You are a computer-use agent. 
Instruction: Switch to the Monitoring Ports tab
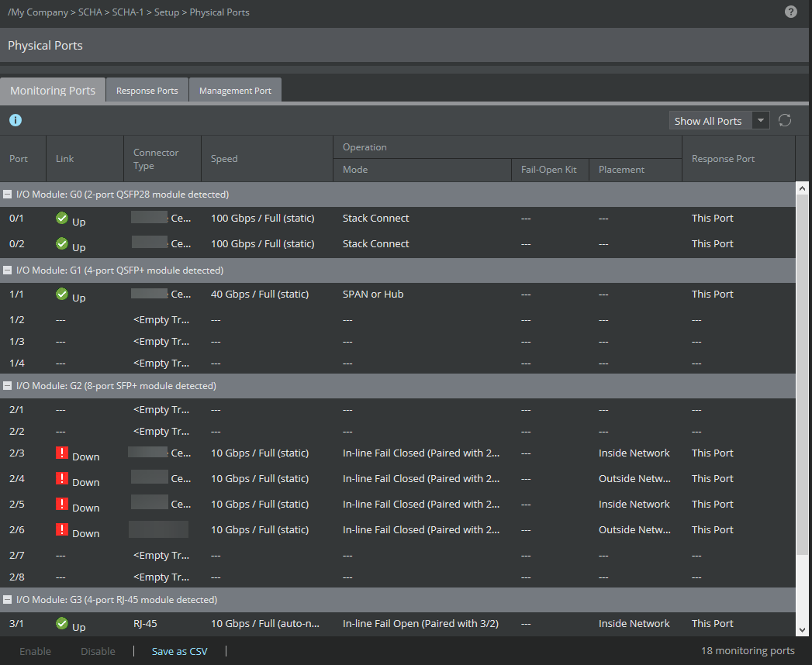click(53, 90)
